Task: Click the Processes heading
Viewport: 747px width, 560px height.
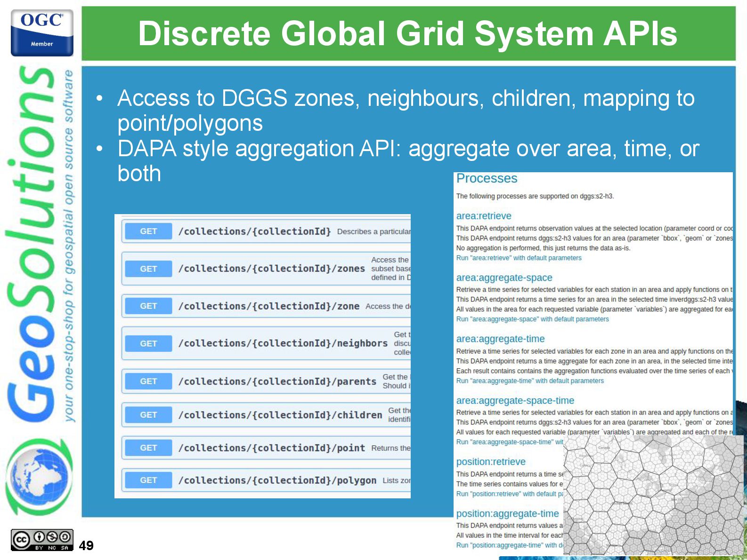Action: pyautogui.click(x=487, y=178)
